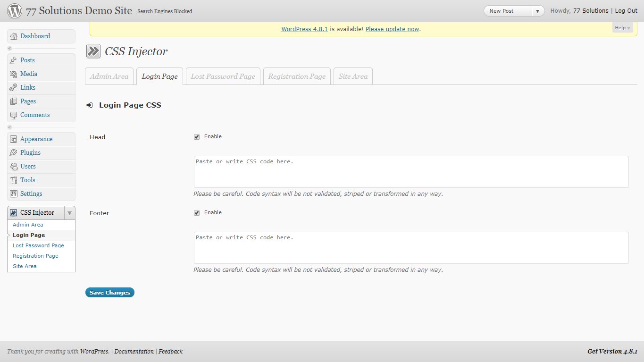
Task: Collapse the first sidebar menu separator arrow
Action: tap(9, 49)
